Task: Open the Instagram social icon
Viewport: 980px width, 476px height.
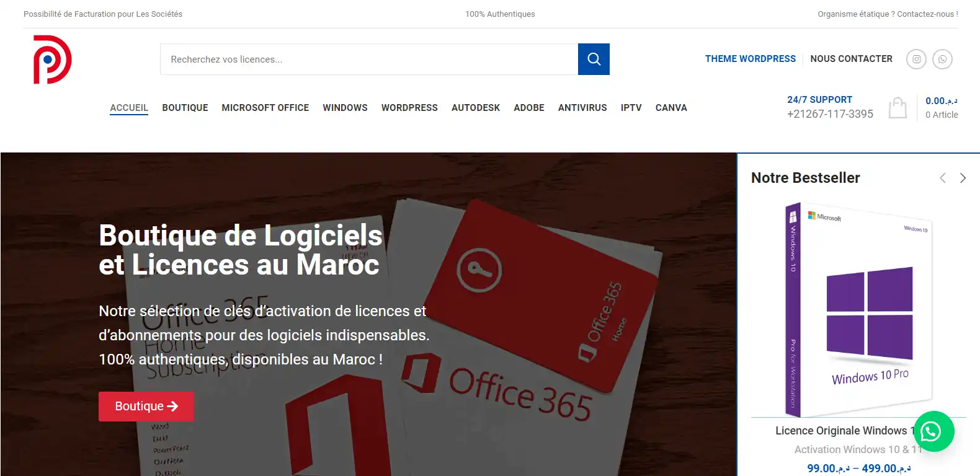Action: (916, 59)
